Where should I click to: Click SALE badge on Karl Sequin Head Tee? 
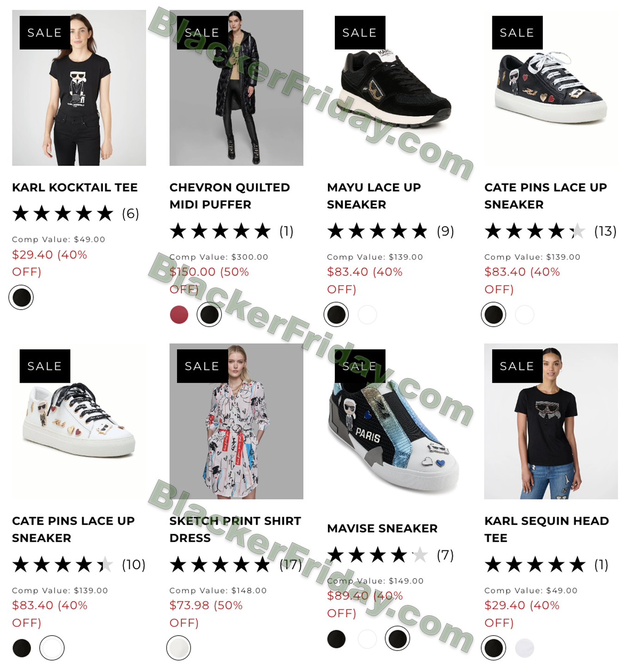(x=517, y=366)
